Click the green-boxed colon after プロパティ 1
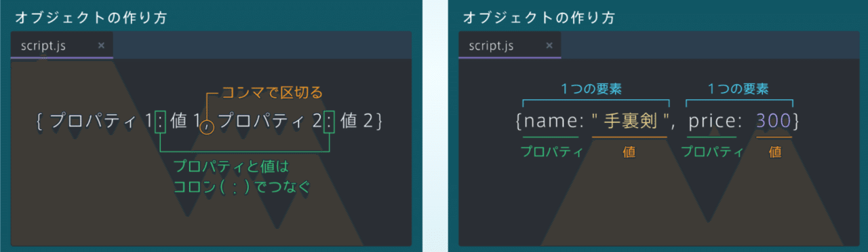Image resolution: width=868 pixels, height=252 pixels. coord(160,121)
